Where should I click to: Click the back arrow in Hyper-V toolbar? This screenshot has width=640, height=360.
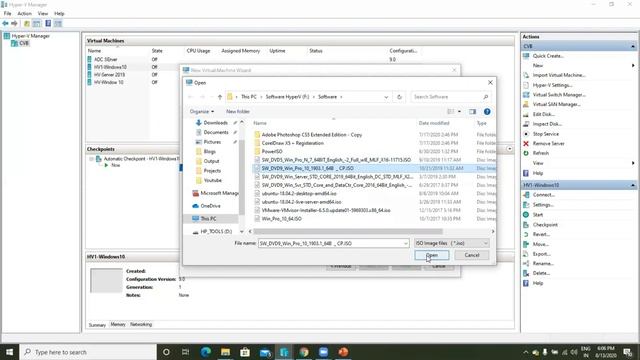(5, 23)
